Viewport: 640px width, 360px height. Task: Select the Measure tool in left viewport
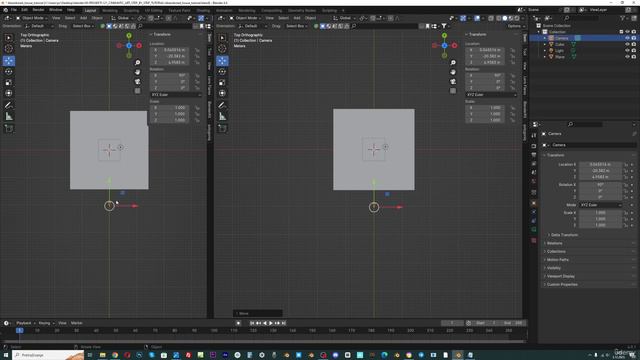click(9, 116)
